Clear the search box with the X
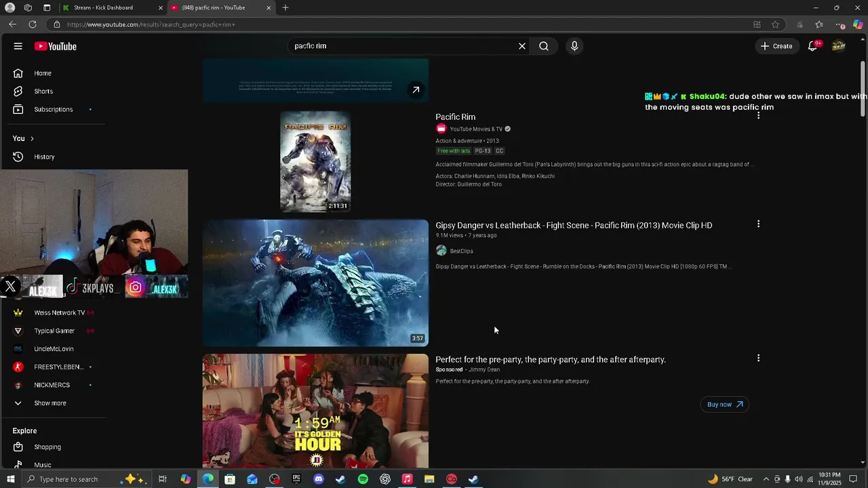Image resolution: width=868 pixels, height=488 pixels. (522, 46)
